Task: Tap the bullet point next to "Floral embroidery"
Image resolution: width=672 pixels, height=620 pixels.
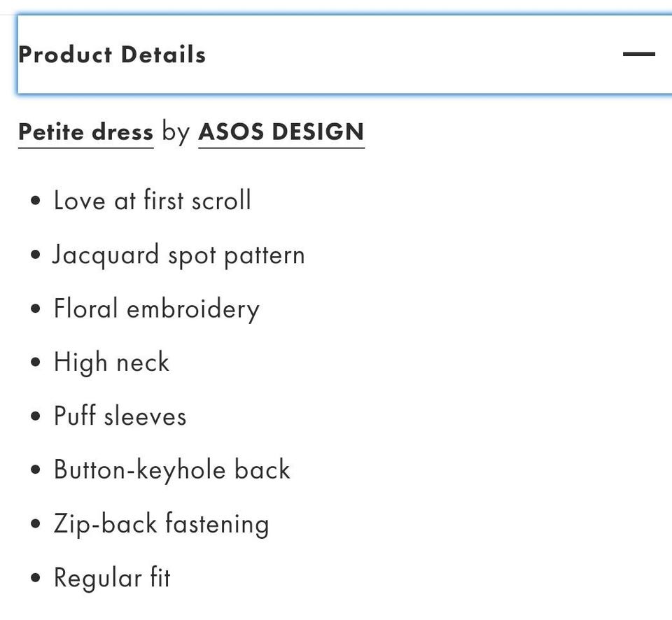Action: [36, 310]
